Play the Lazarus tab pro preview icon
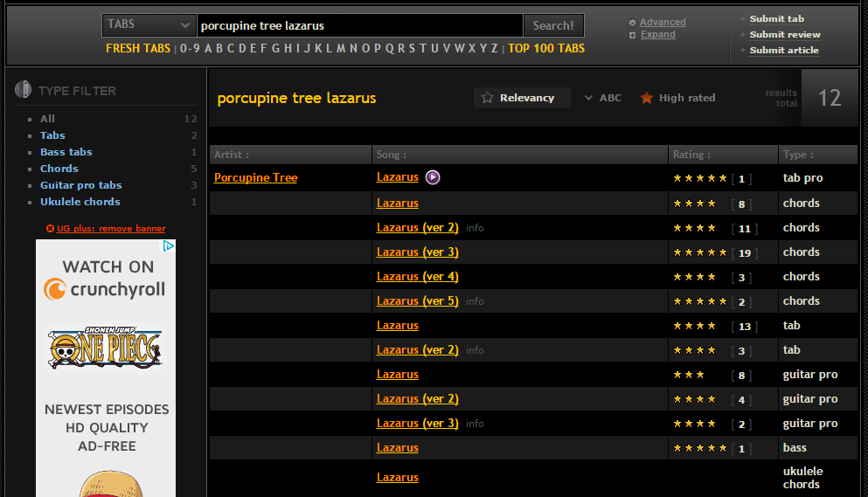This screenshot has width=868, height=497. coord(433,177)
